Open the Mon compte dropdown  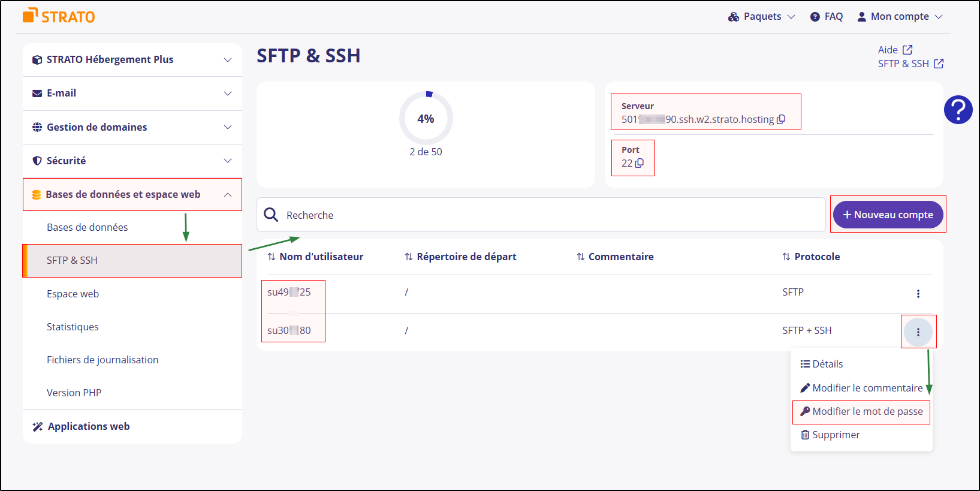tap(899, 16)
